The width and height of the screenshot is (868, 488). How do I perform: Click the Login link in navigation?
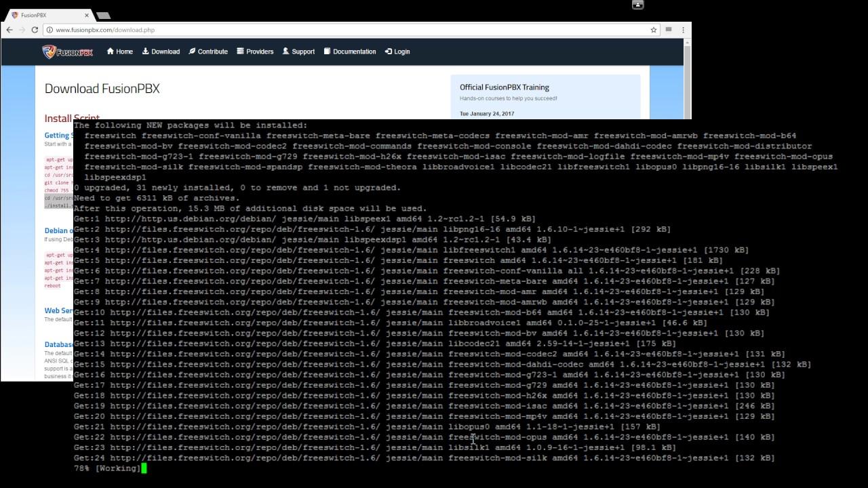pyautogui.click(x=397, y=52)
